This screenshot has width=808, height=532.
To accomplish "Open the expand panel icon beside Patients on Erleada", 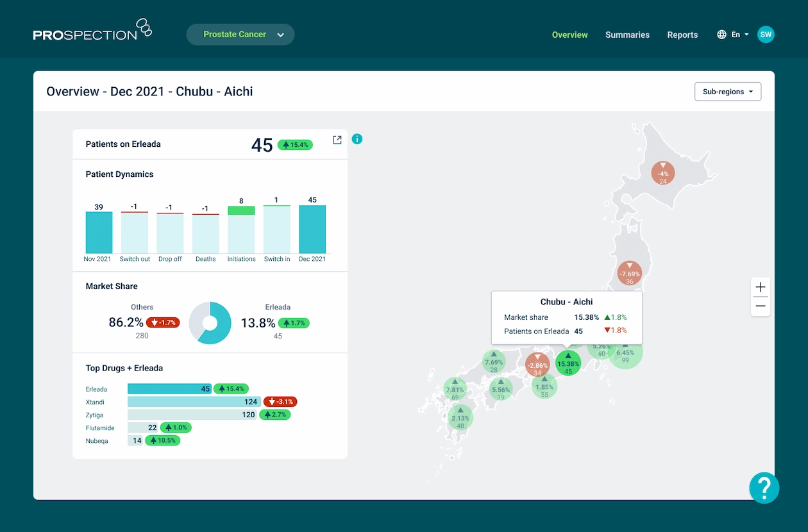I will [x=337, y=140].
